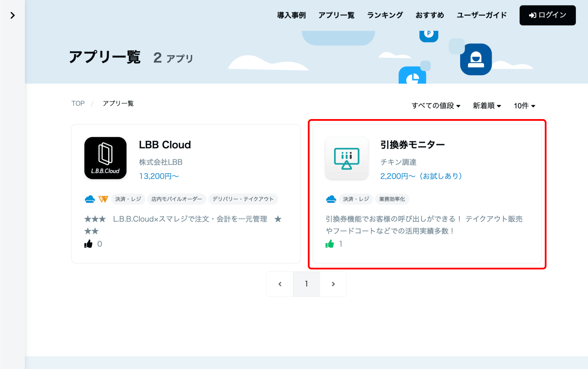Image resolution: width=588 pixels, height=369 pixels.
Task: Click the 13,200円〜 price text
Action: (159, 176)
